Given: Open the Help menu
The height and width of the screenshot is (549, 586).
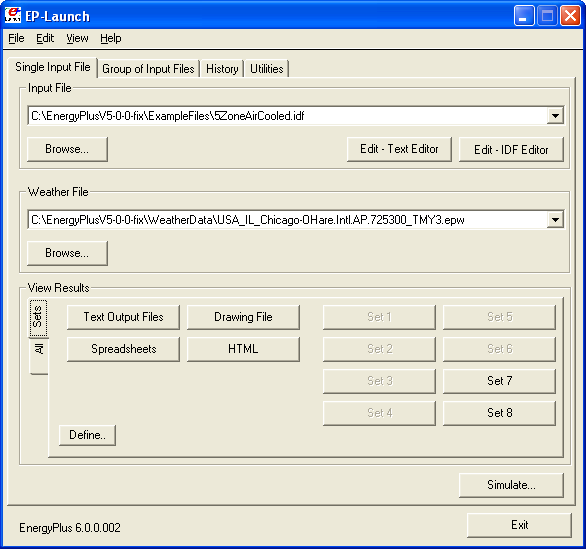Looking at the screenshot, I should tap(111, 38).
